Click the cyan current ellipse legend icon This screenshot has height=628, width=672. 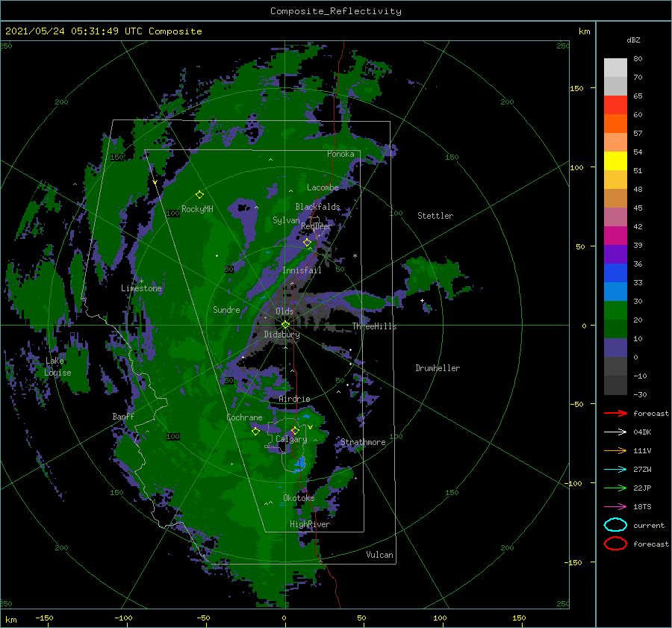615,525
